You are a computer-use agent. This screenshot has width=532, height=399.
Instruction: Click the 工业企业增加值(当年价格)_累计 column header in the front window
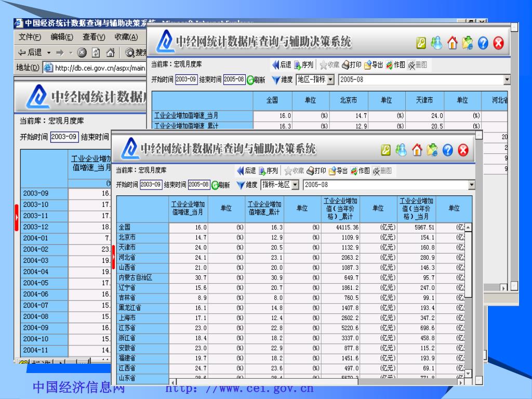[340, 209]
